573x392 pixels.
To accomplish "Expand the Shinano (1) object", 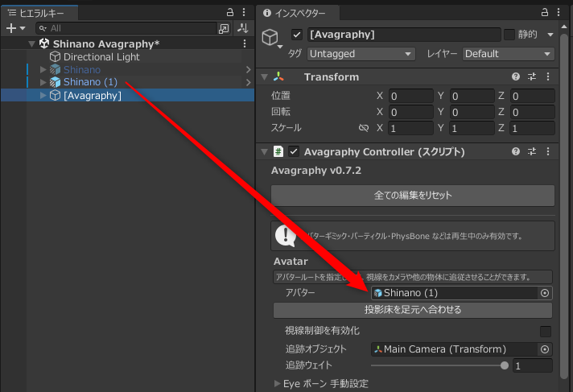I will (43, 82).
